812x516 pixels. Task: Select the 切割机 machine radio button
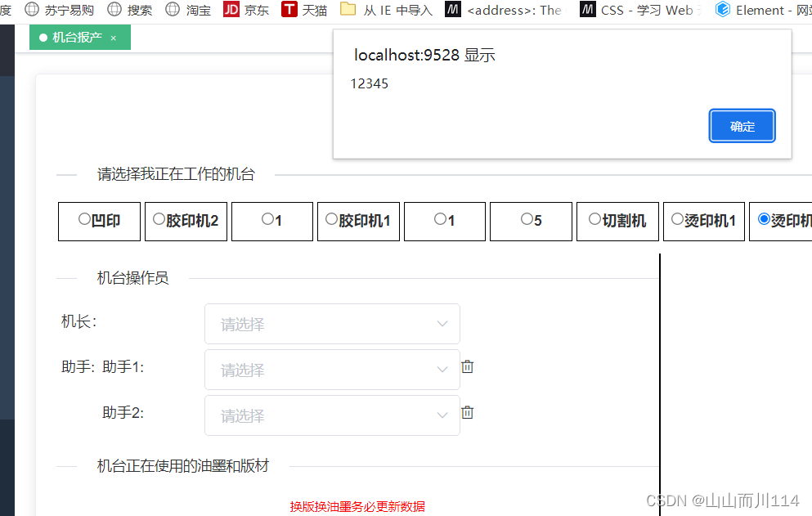click(x=594, y=218)
